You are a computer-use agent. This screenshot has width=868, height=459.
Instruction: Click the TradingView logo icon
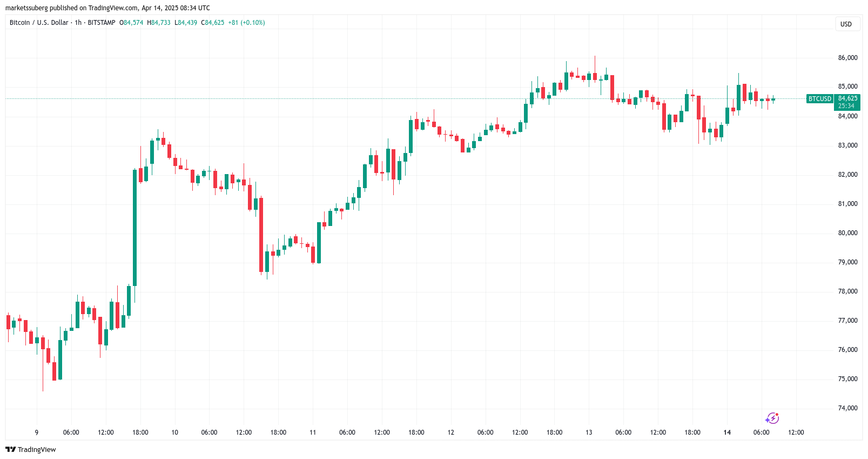point(10,449)
